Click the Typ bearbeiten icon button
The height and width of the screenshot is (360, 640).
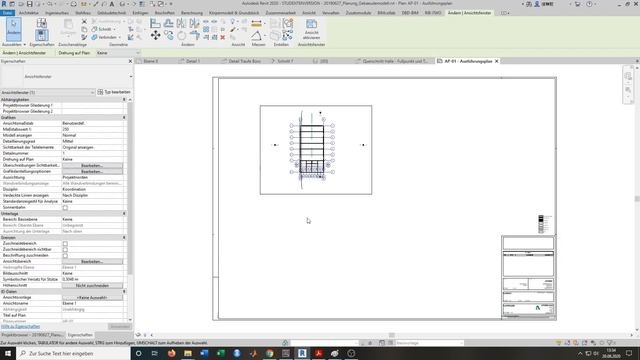[114, 92]
